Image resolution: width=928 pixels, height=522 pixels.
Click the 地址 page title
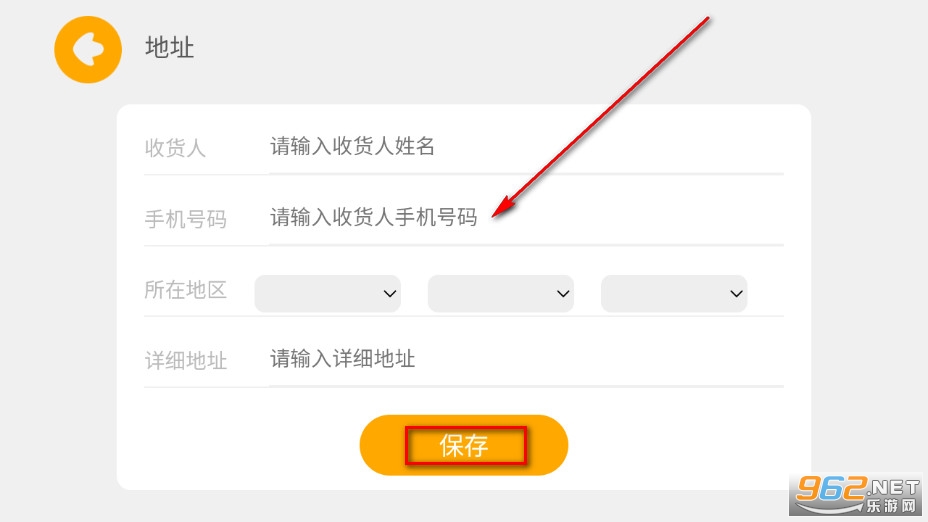(x=169, y=47)
